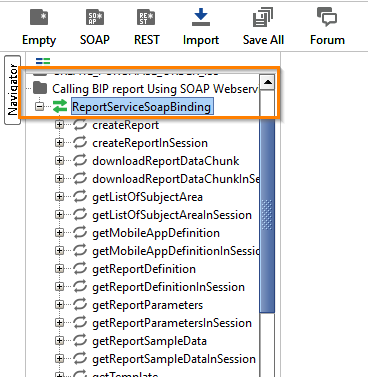
Task: Click the getReportSampleData operation icon
Action: point(80,341)
